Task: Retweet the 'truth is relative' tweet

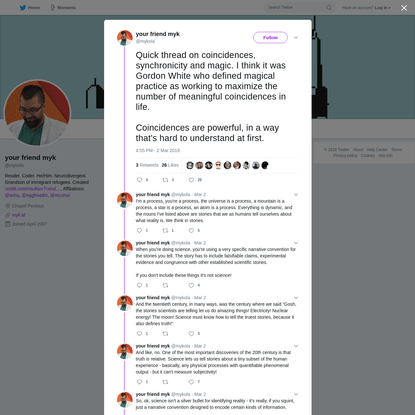Action: point(165,382)
